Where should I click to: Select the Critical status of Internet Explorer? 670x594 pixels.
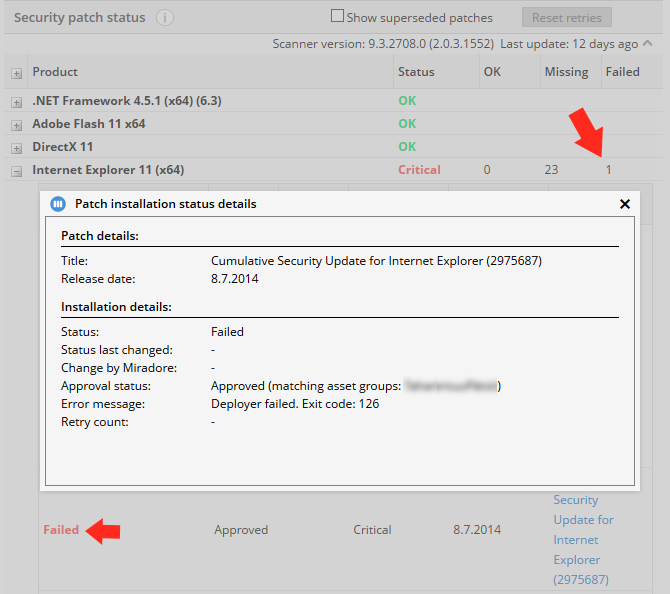(419, 170)
